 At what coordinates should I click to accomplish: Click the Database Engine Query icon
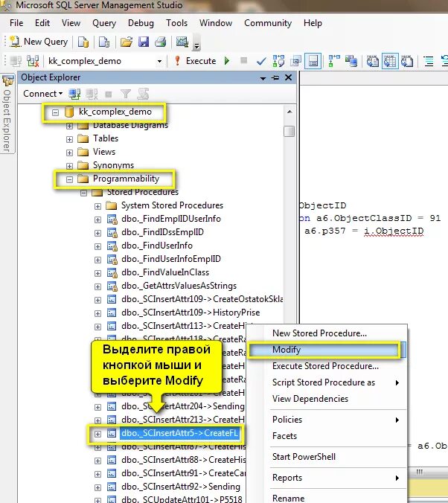tap(83, 42)
